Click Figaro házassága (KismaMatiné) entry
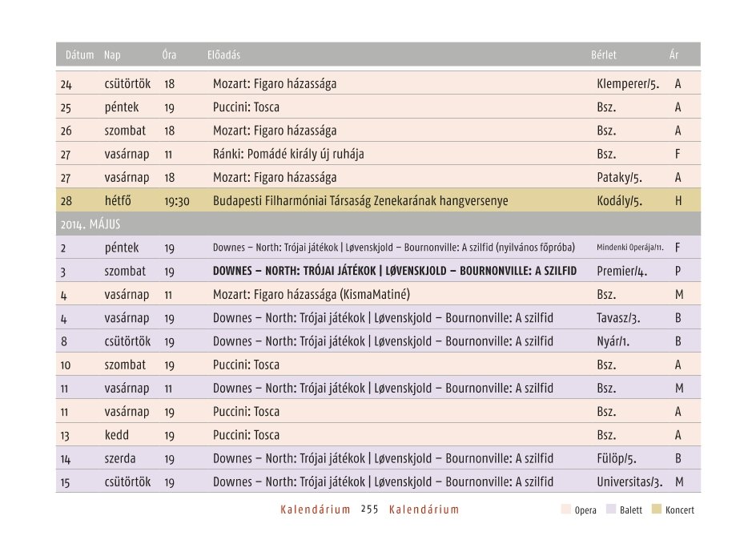This screenshot has height=544, width=756. [x=312, y=294]
